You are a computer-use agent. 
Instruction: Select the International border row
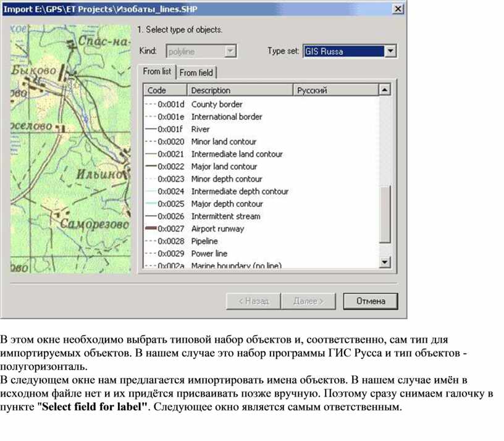click(261, 117)
